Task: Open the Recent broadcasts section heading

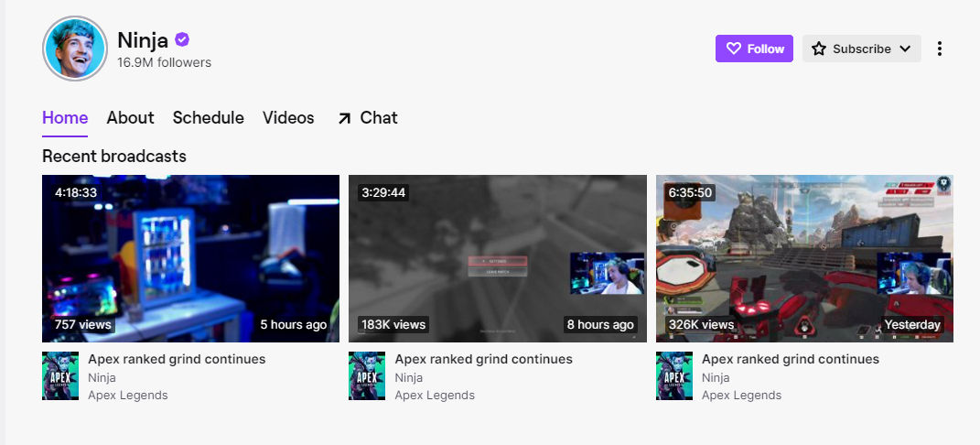Action: tap(114, 156)
